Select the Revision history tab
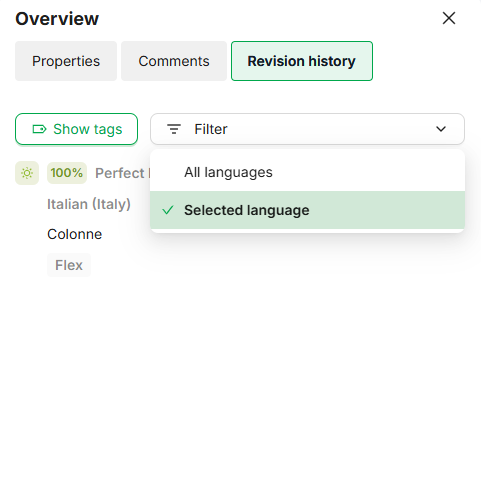Screen dimensions: 481x503 tap(302, 61)
